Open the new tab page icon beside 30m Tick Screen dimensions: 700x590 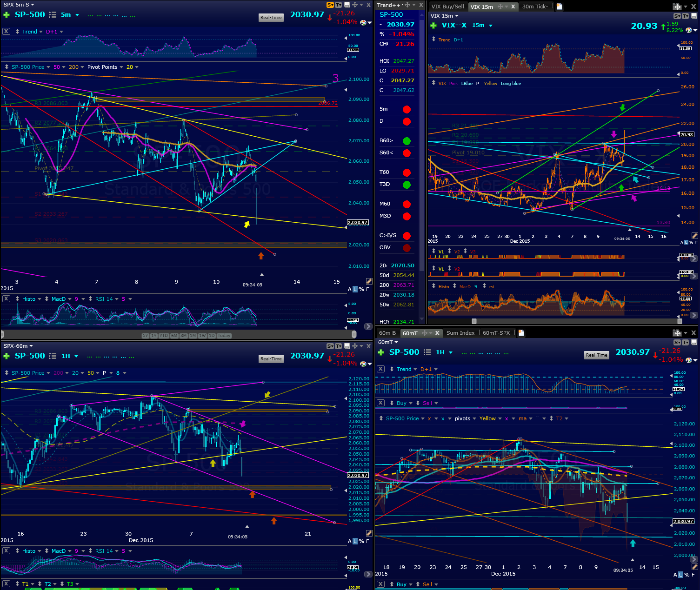pos(560,7)
